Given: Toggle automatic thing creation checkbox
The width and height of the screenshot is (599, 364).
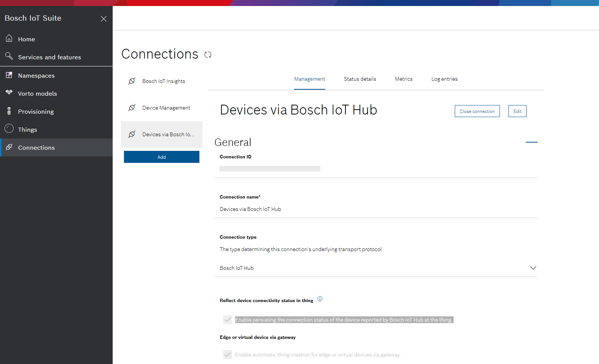Looking at the screenshot, I should [x=228, y=355].
